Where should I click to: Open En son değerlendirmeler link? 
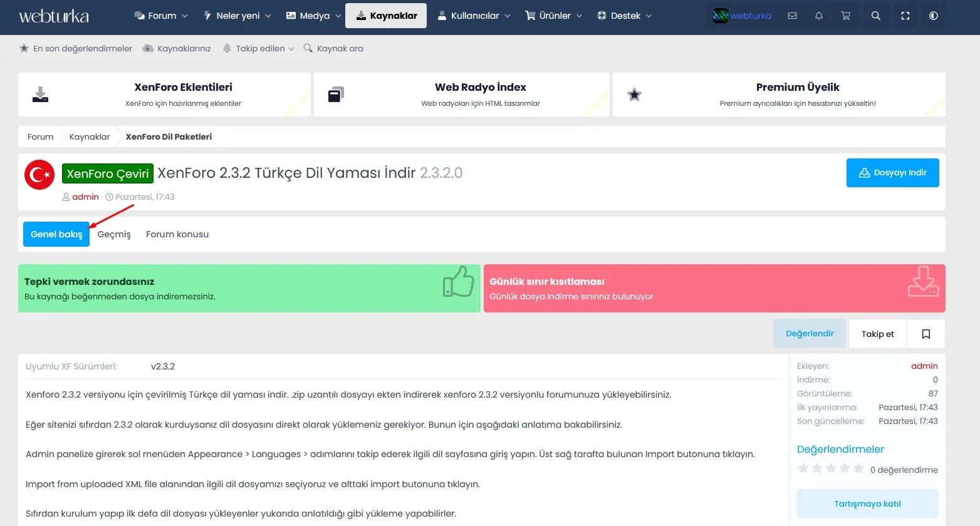(76, 48)
